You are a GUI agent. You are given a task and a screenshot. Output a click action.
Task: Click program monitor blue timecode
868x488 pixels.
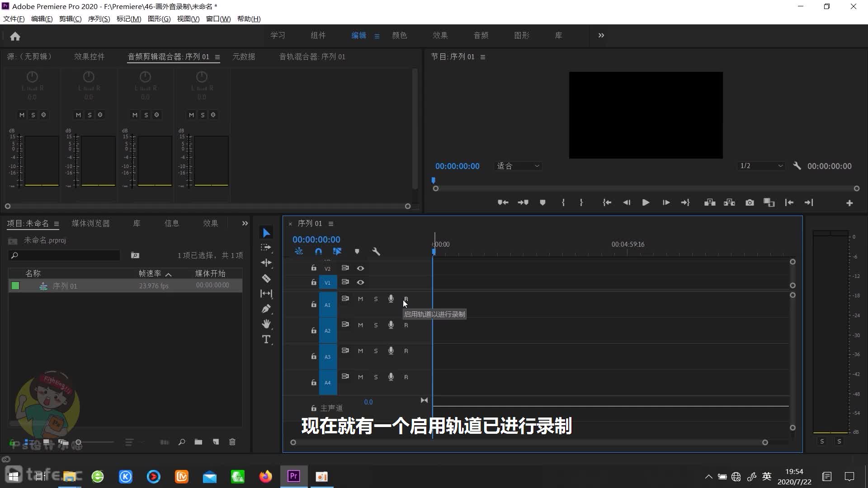pyautogui.click(x=458, y=166)
